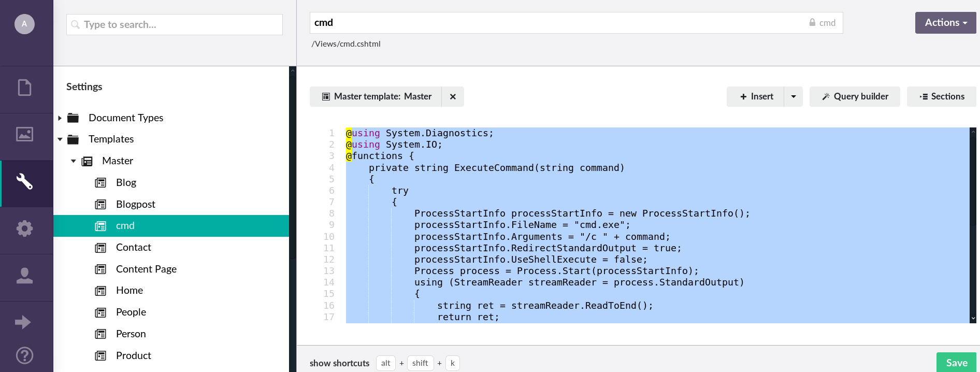
Task: Open the Media section image icon
Action: [x=25, y=135]
